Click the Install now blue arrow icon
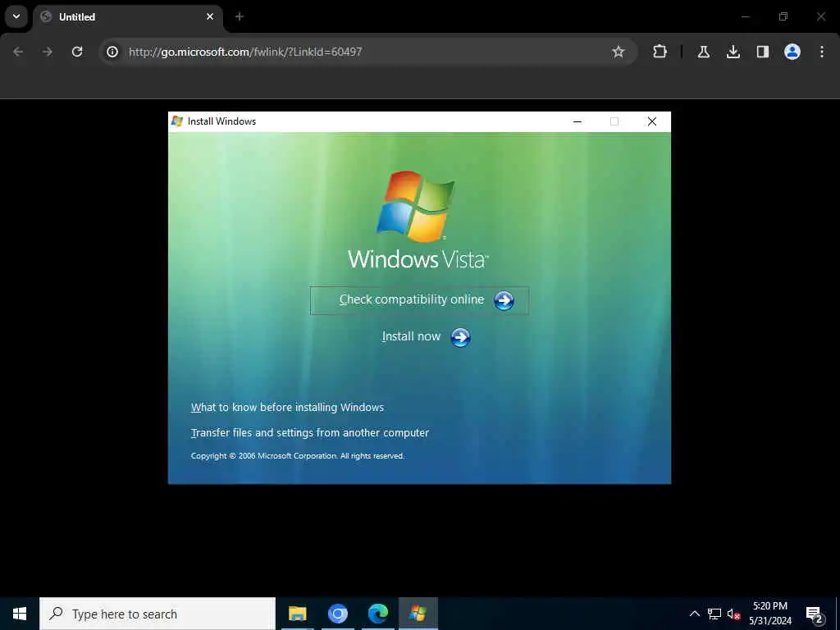 click(460, 337)
